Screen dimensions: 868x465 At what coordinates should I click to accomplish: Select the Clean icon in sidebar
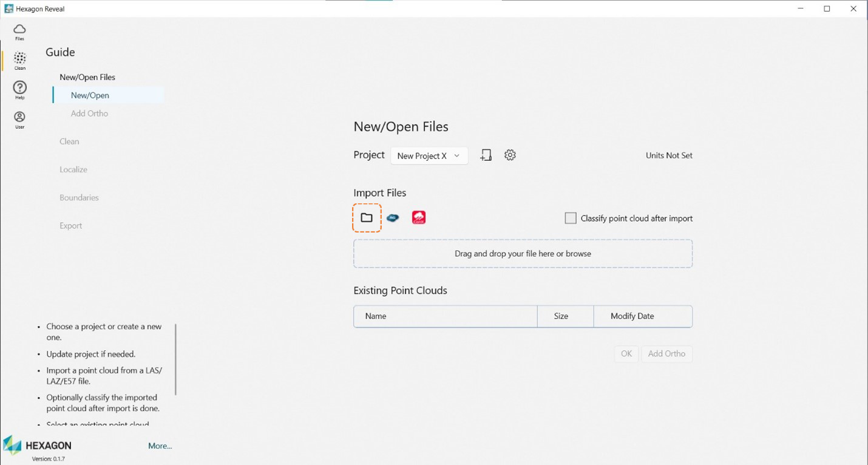point(19,61)
